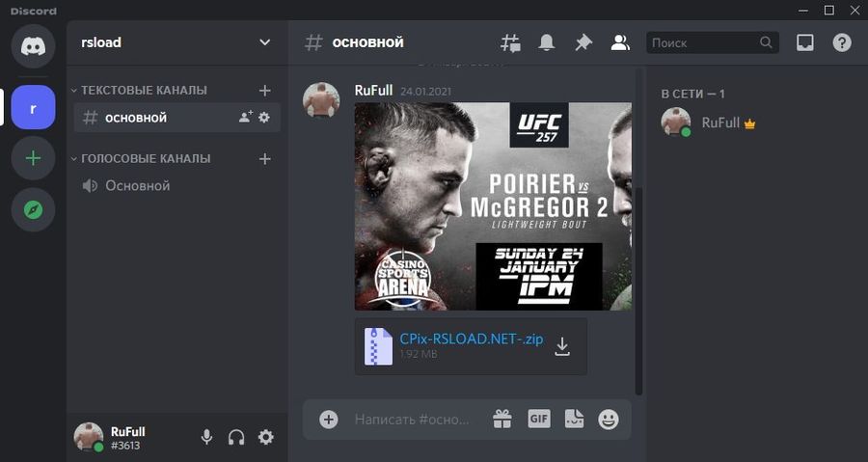The width and height of the screenshot is (868, 462).
Task: Open rsload server dropdown menu
Action: tap(265, 42)
